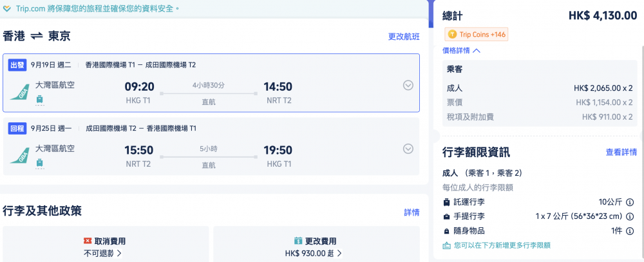
Task: Click the Trip Coins +146 badge
Action: coord(477,35)
